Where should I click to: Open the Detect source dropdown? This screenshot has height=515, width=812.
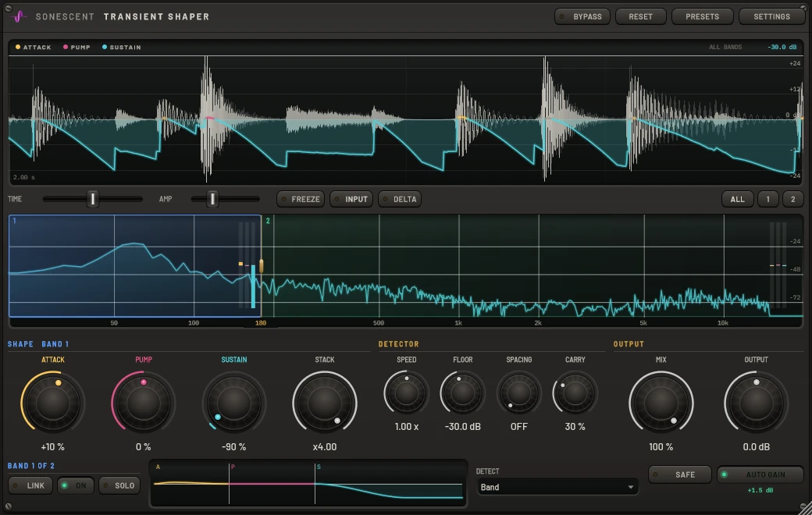click(x=557, y=487)
